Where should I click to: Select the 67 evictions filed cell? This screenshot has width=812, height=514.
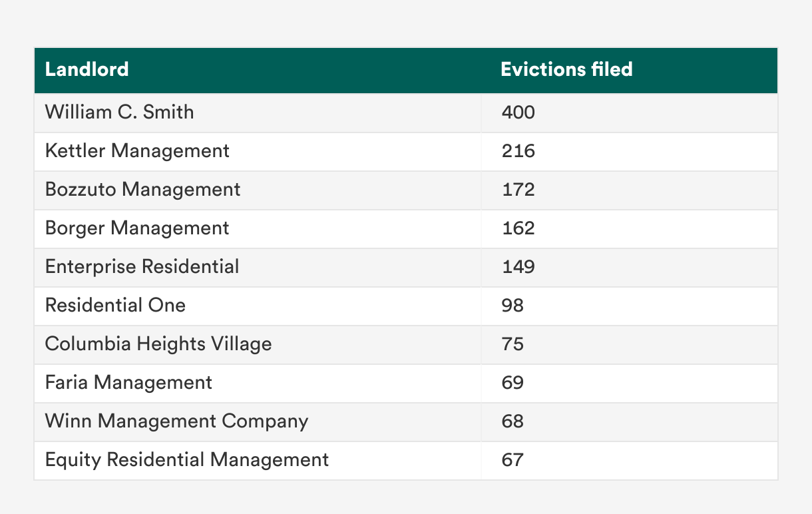point(512,459)
